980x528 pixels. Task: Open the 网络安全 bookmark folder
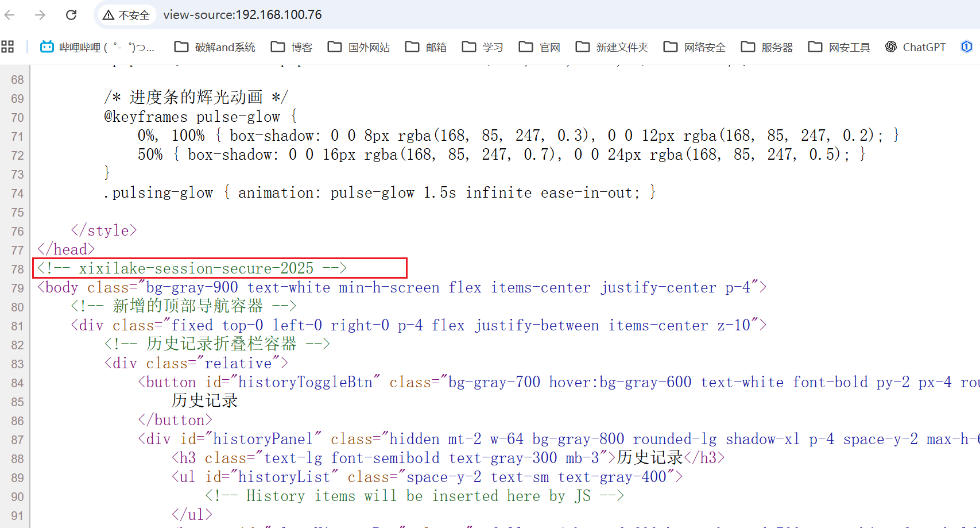pos(695,47)
